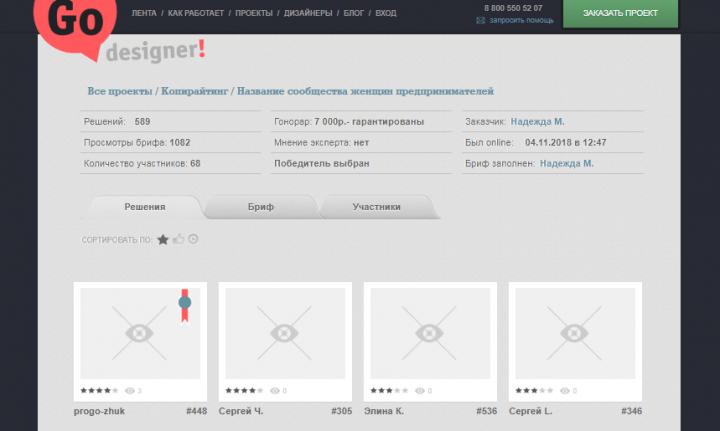
Task: Sort solutions by thumbs-up likes icon
Action: 179,239
